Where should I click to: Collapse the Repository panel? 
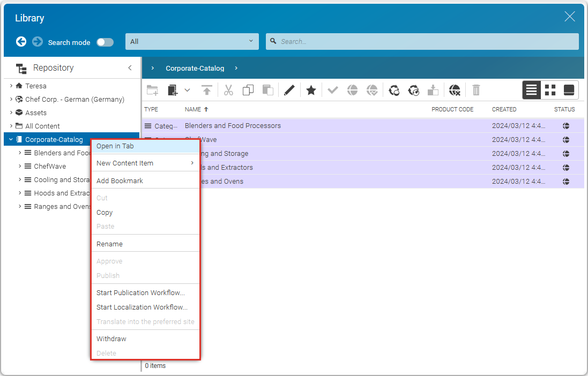[x=130, y=68]
